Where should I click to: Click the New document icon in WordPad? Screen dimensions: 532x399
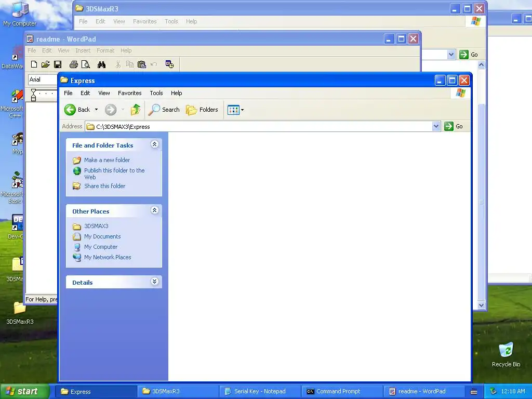pyautogui.click(x=34, y=64)
